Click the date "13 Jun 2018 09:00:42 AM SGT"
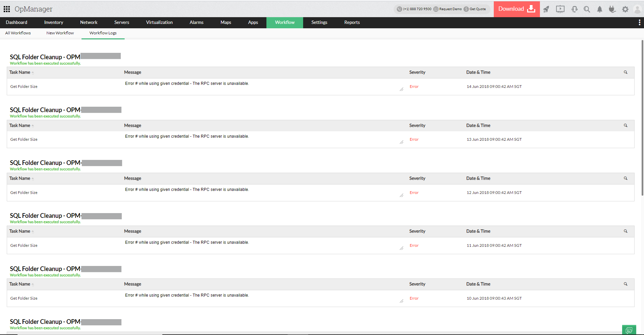This screenshot has width=644, height=335. 494,139
